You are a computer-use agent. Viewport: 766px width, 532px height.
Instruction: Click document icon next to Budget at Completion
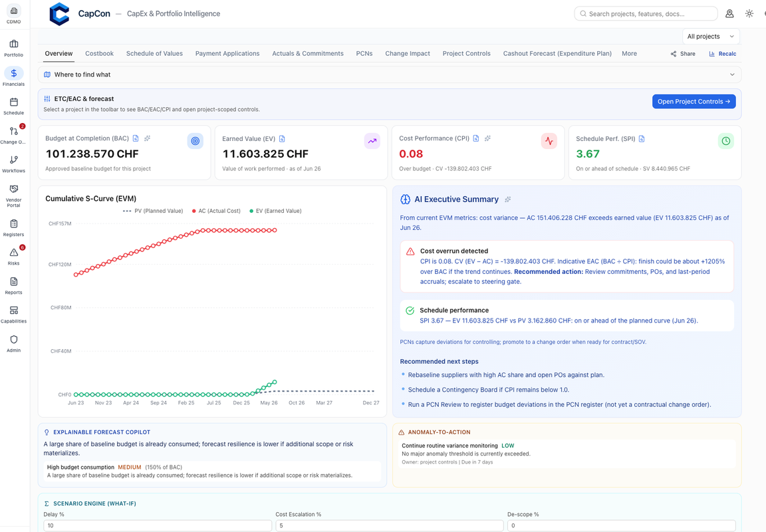136,138
